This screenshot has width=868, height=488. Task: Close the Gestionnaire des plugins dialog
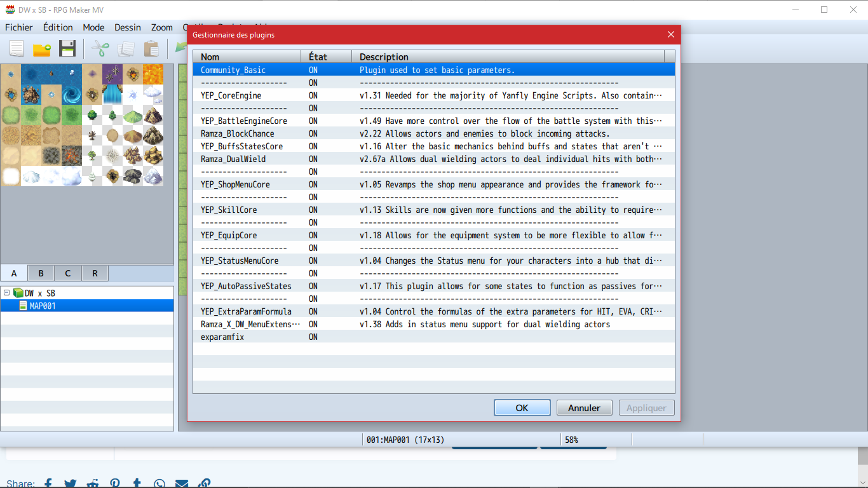671,35
